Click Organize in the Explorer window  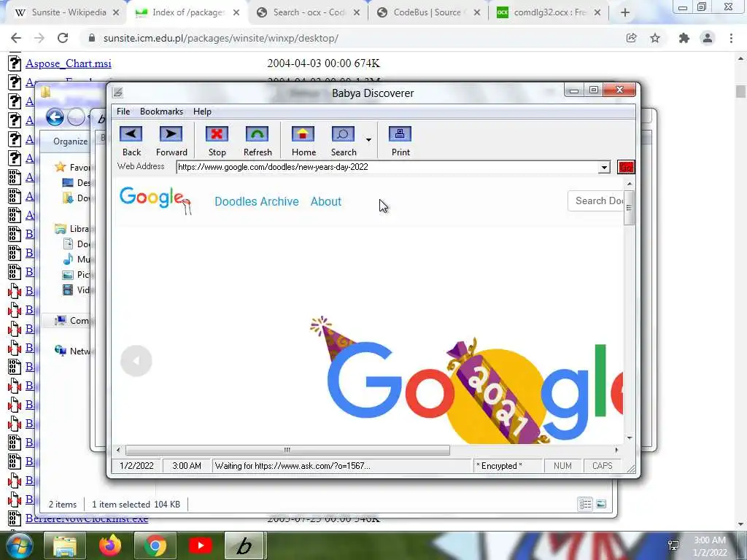tap(71, 141)
